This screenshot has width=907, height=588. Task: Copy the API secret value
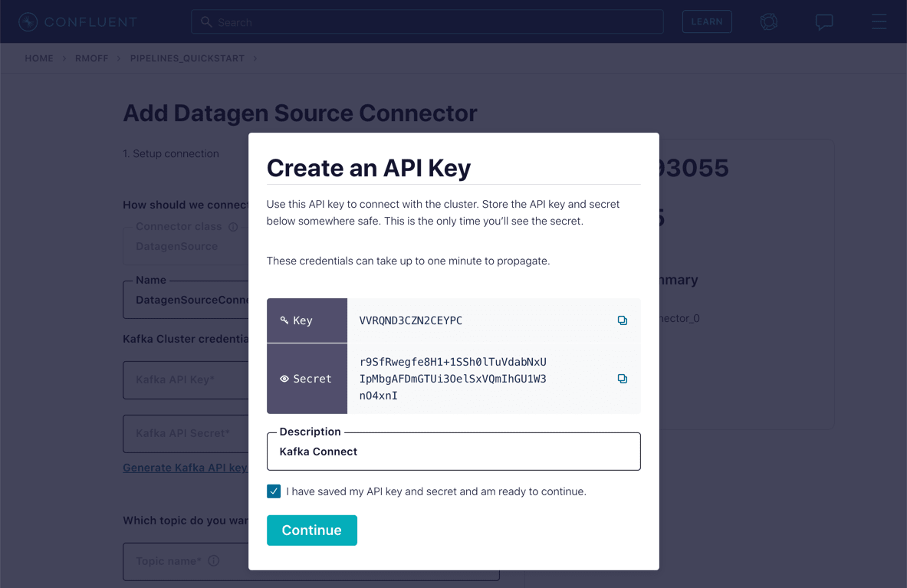(x=623, y=379)
